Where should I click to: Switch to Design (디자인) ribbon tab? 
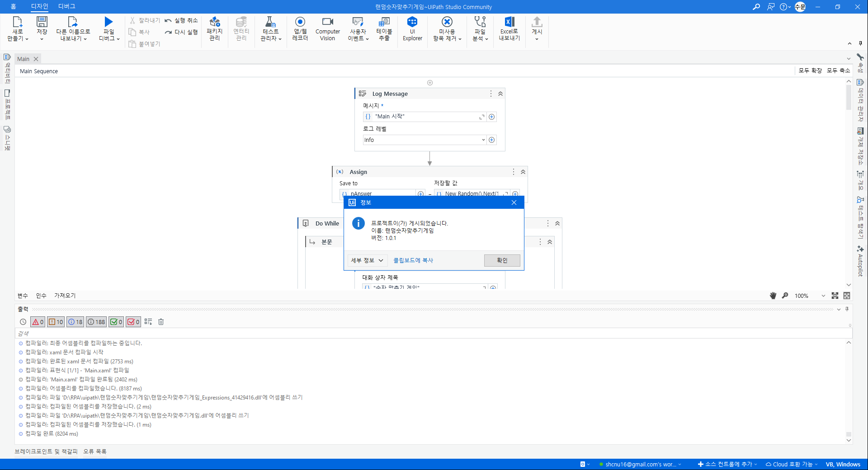[x=39, y=6]
